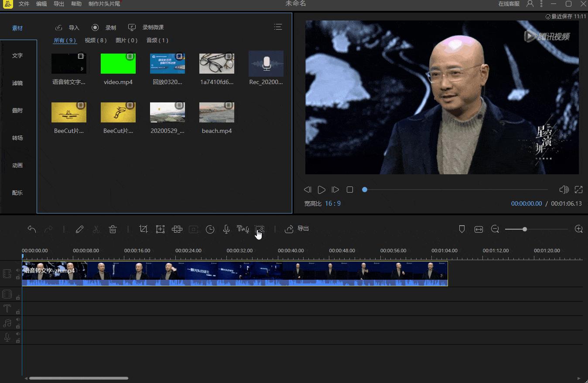Click the 导出 export button
The height and width of the screenshot is (383, 588).
point(297,229)
